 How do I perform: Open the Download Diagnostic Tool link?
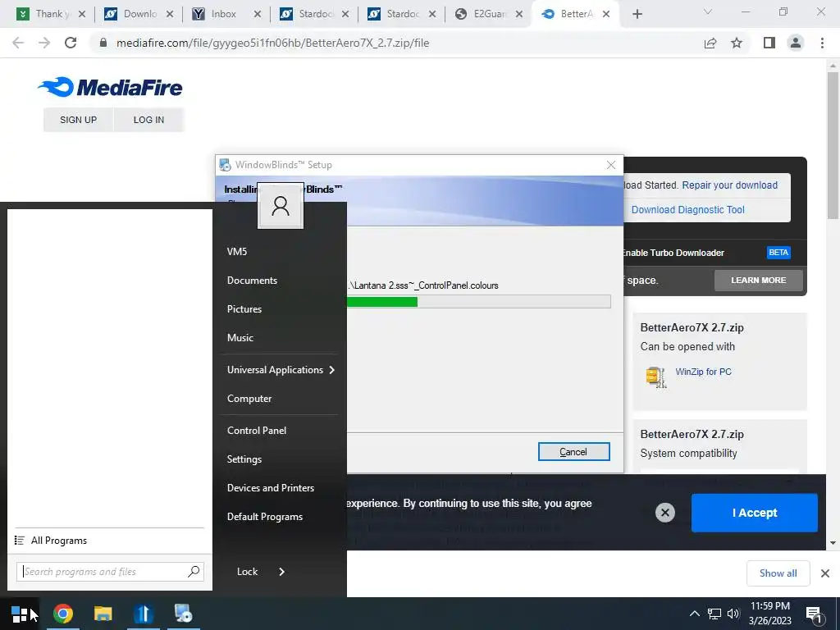pyautogui.click(x=688, y=210)
